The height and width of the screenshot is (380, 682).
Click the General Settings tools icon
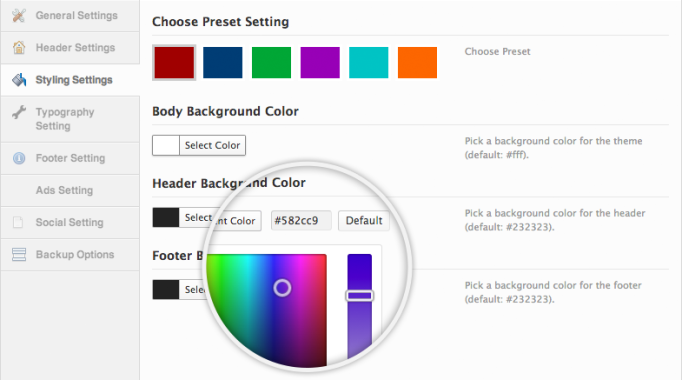pyautogui.click(x=19, y=15)
